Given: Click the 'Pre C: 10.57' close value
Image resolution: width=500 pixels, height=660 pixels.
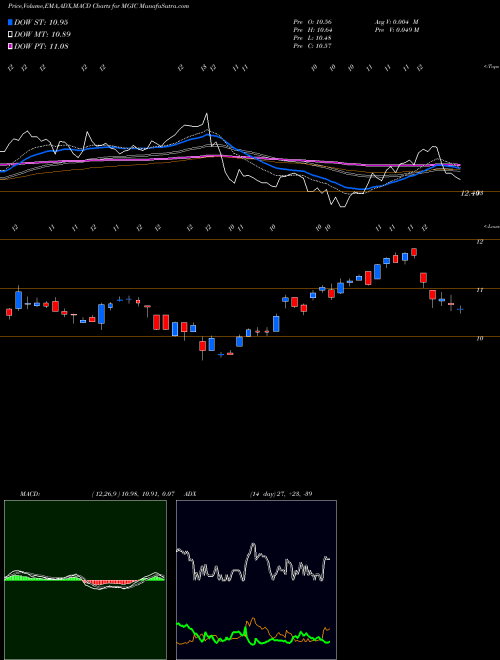Looking at the screenshot, I should coord(313,46).
